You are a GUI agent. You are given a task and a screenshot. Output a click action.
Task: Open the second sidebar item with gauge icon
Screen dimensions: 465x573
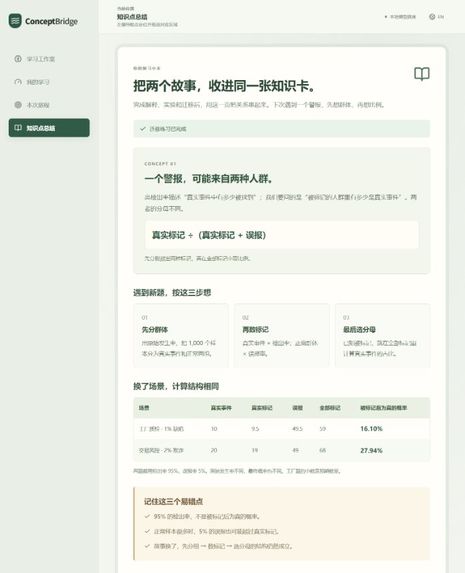click(49, 82)
